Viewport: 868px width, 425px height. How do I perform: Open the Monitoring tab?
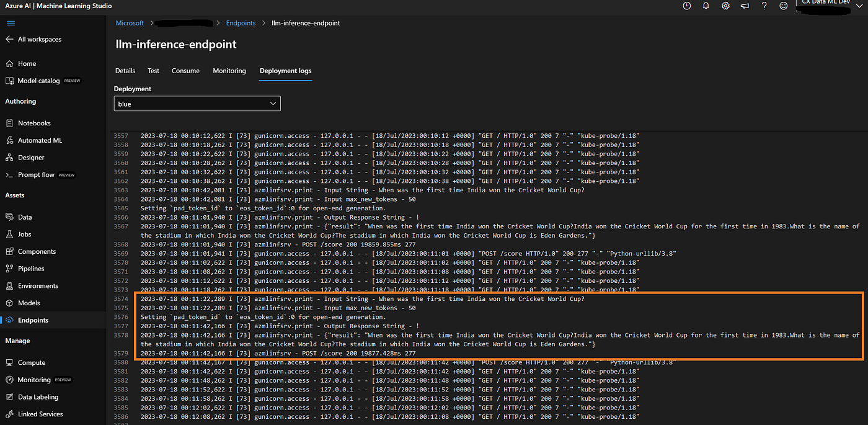coord(229,71)
